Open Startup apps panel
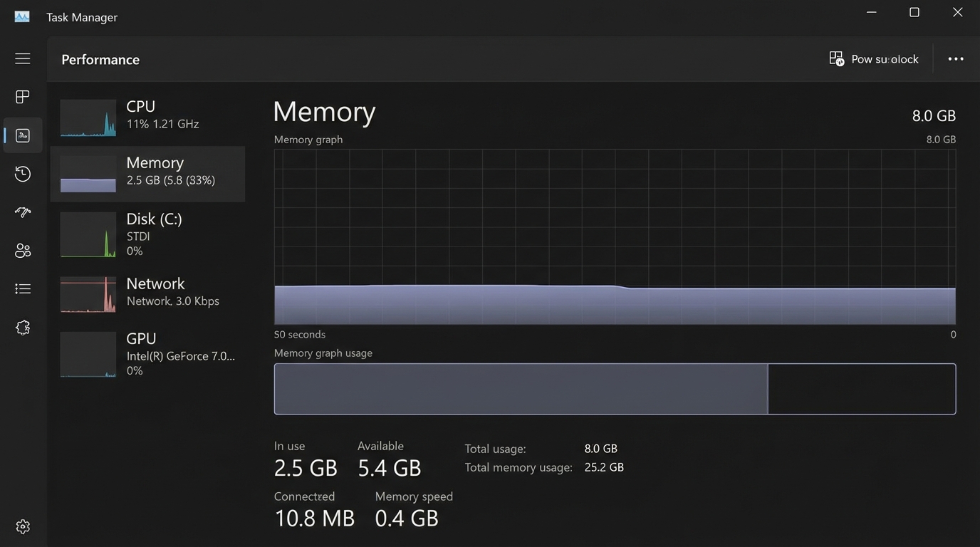The image size is (980, 547). [22, 212]
